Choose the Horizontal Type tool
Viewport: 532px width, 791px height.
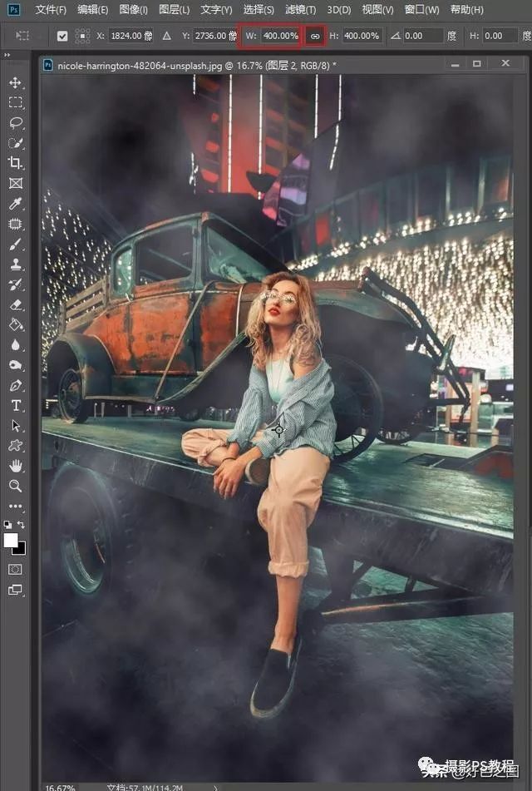(16, 405)
